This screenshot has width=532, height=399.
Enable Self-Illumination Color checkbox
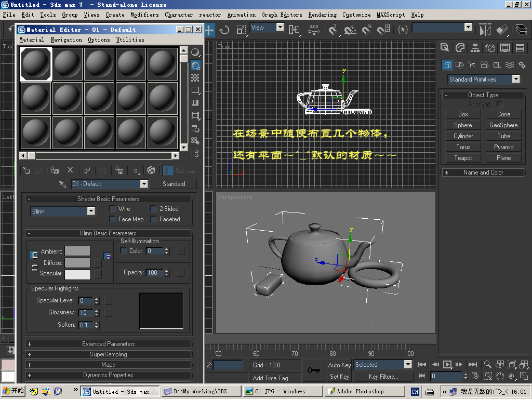coord(124,251)
